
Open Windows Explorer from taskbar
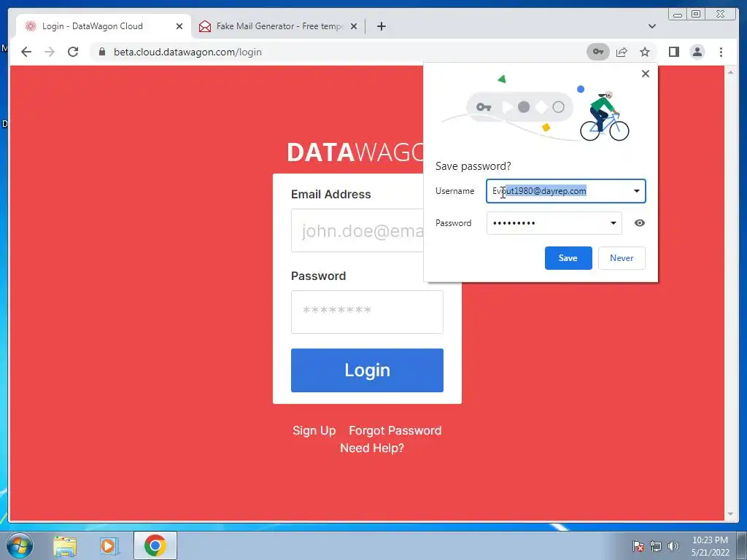[x=65, y=545]
